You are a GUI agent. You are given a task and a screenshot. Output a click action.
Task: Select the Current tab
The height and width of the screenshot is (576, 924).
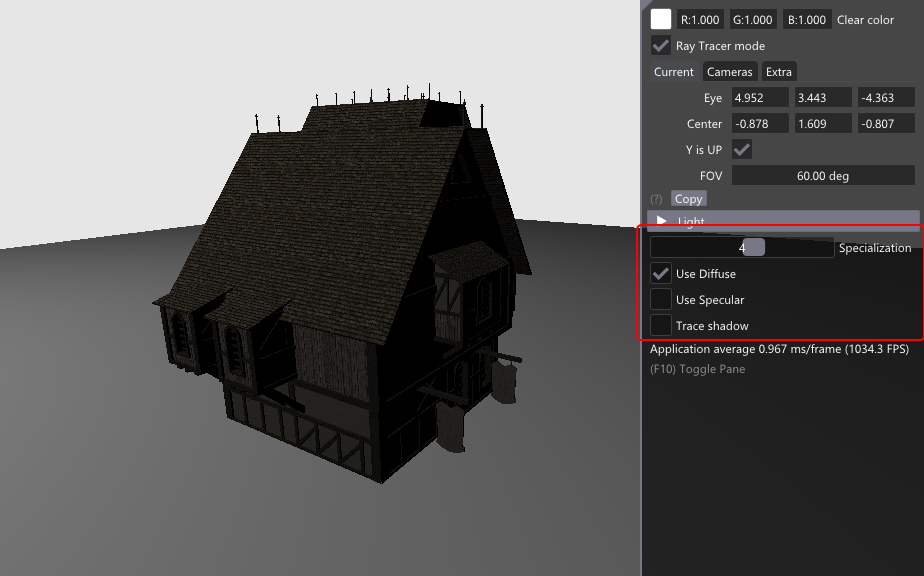pos(673,72)
